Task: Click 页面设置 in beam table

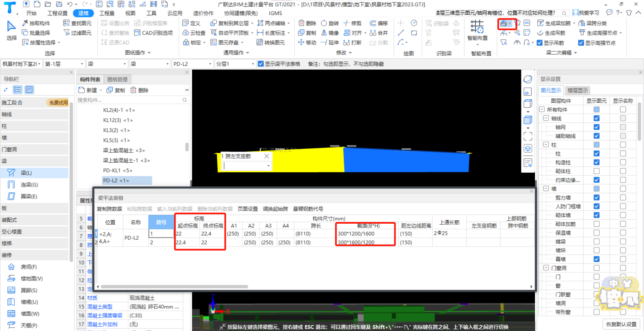Action: [x=248, y=209]
